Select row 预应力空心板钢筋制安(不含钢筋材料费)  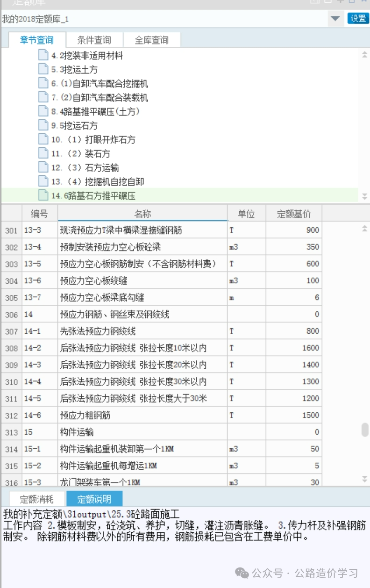coord(161,264)
